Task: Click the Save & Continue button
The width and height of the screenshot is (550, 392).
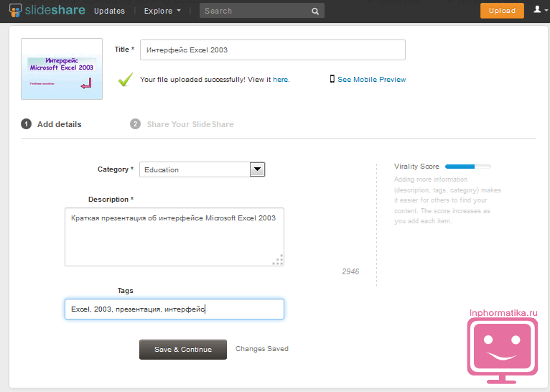Action: pos(182,350)
